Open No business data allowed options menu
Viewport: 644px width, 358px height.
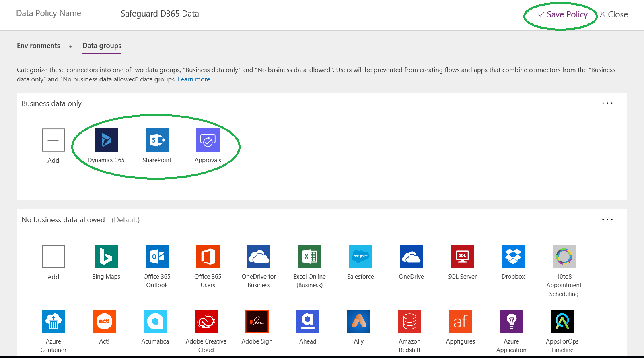coord(607,220)
